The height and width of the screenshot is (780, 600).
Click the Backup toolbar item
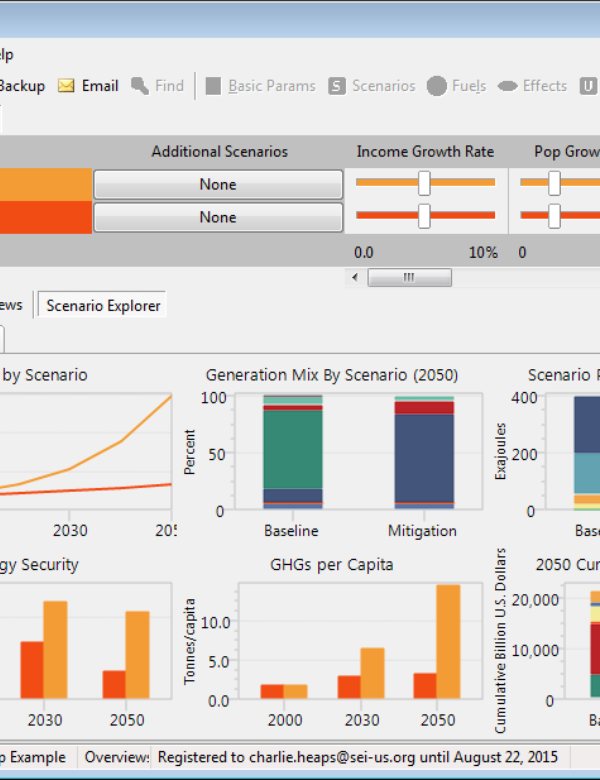click(x=22, y=86)
